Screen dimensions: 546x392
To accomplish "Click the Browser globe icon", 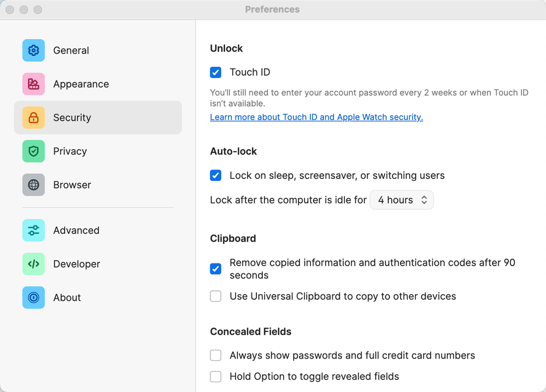I will pos(33,185).
